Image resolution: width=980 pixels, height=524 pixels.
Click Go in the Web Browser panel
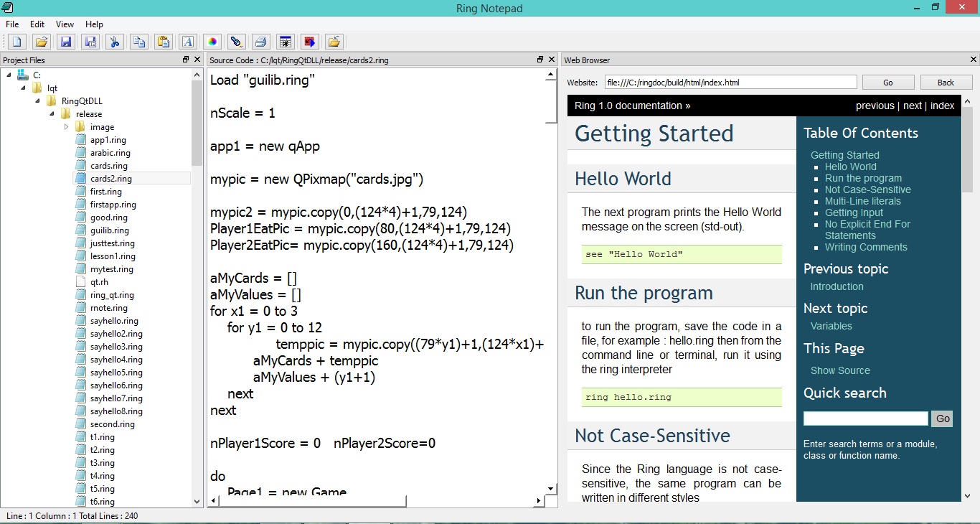(887, 82)
